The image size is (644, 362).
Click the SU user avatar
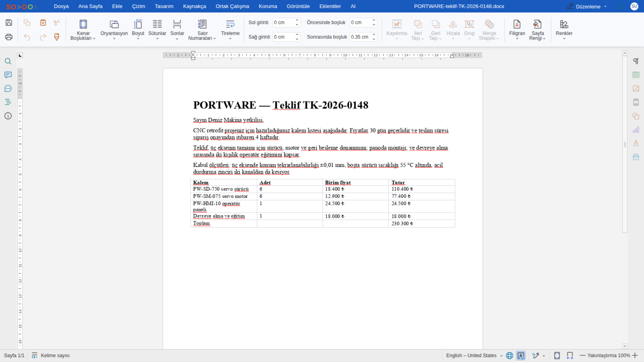point(634,6)
